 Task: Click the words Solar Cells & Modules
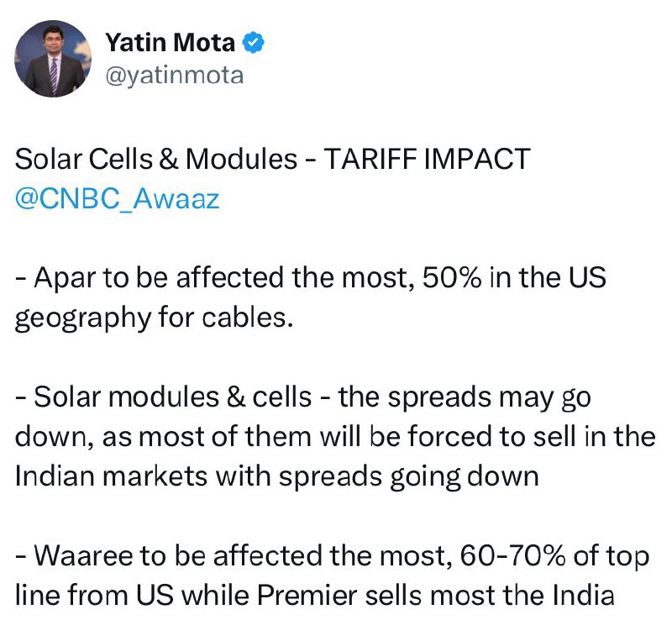click(x=156, y=159)
